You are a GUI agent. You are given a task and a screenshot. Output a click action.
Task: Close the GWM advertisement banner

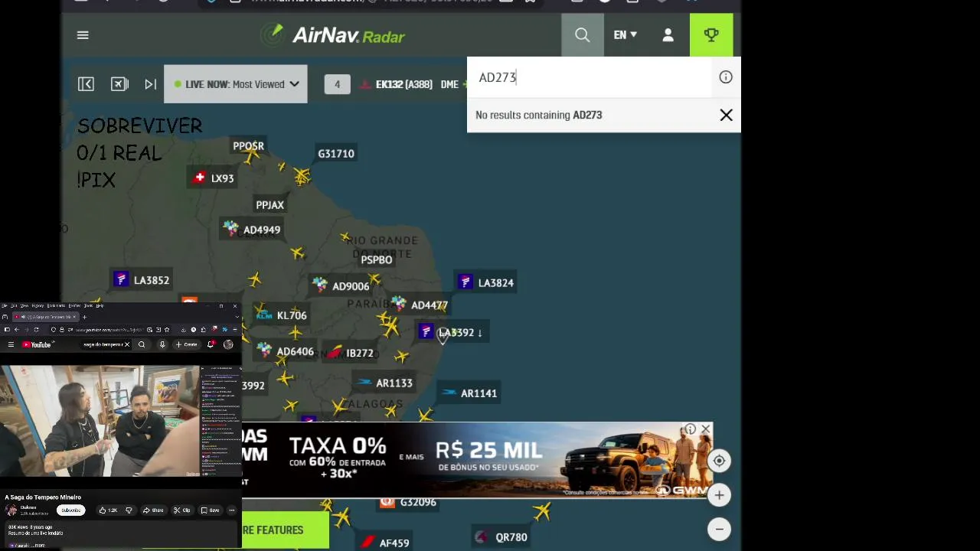point(706,429)
